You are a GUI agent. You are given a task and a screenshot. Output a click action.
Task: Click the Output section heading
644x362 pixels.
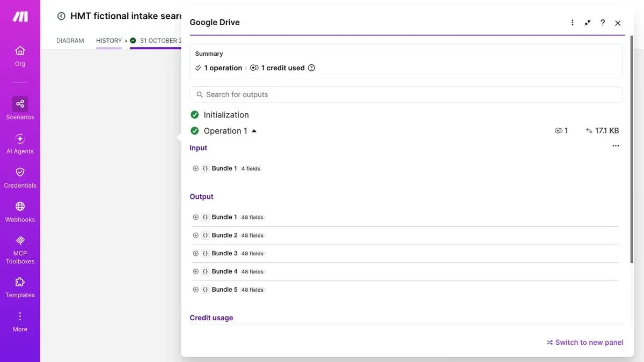point(202,197)
